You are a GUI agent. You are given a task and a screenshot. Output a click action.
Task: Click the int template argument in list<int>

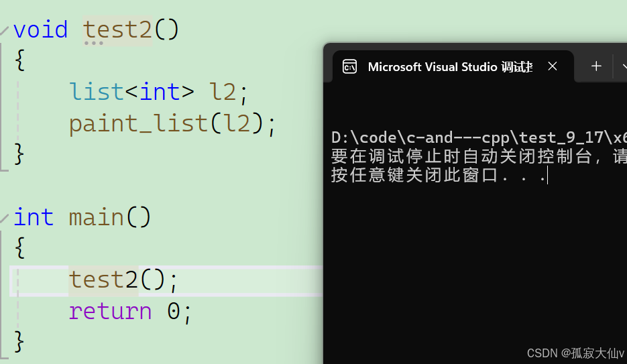pyautogui.click(x=160, y=90)
